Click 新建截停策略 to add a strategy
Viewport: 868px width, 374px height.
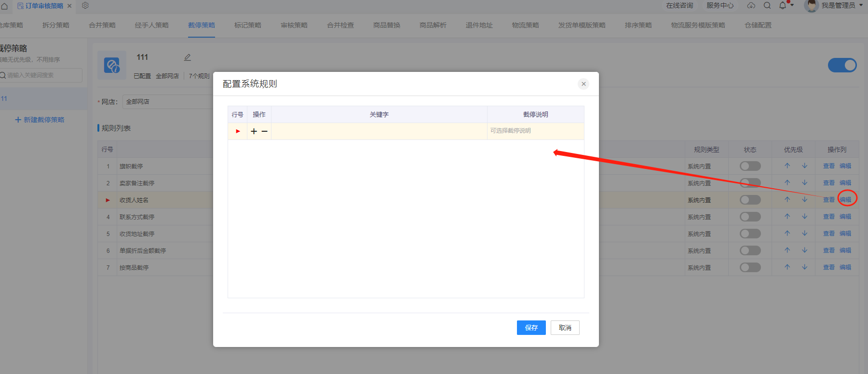40,120
